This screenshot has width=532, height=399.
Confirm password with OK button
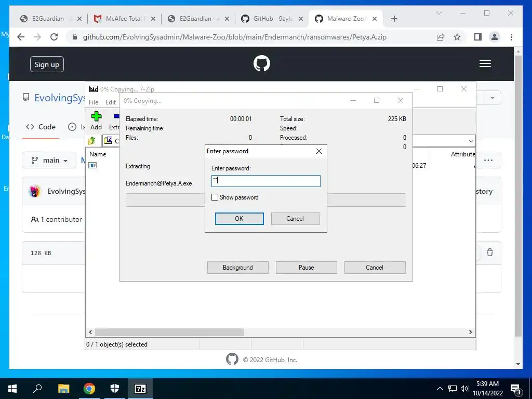[239, 219]
